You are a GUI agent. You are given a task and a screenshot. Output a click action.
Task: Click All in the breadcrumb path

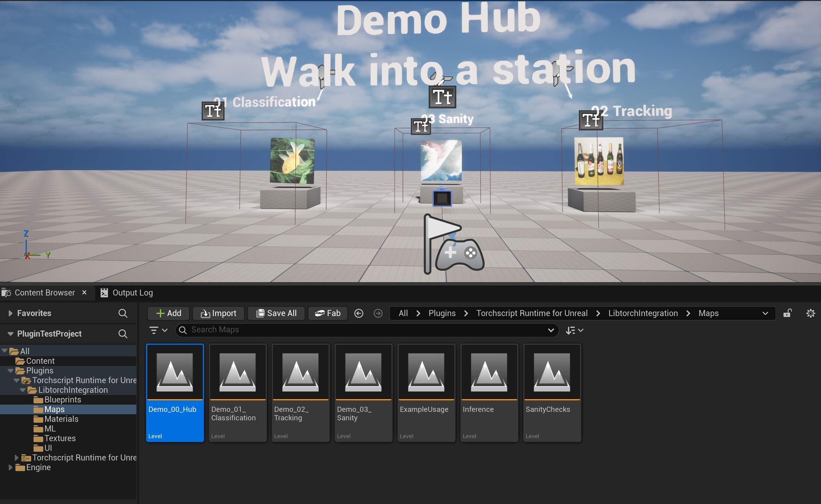(403, 313)
